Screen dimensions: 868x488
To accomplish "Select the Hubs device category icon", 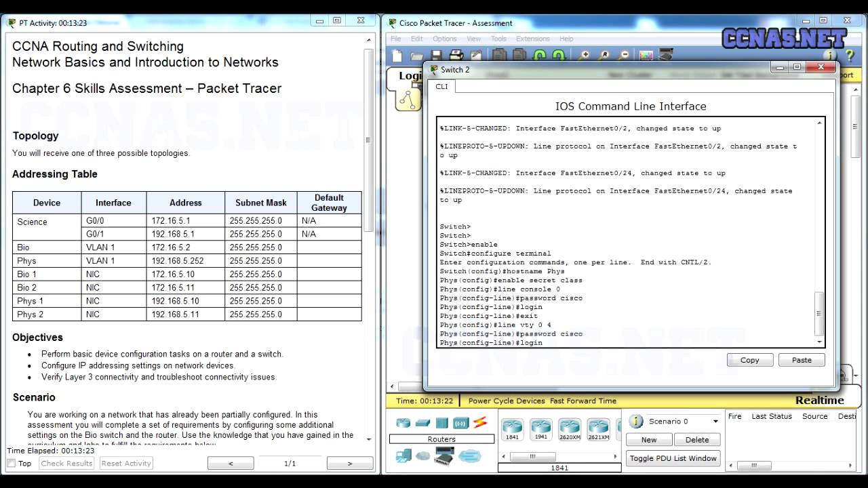I will click(x=442, y=423).
